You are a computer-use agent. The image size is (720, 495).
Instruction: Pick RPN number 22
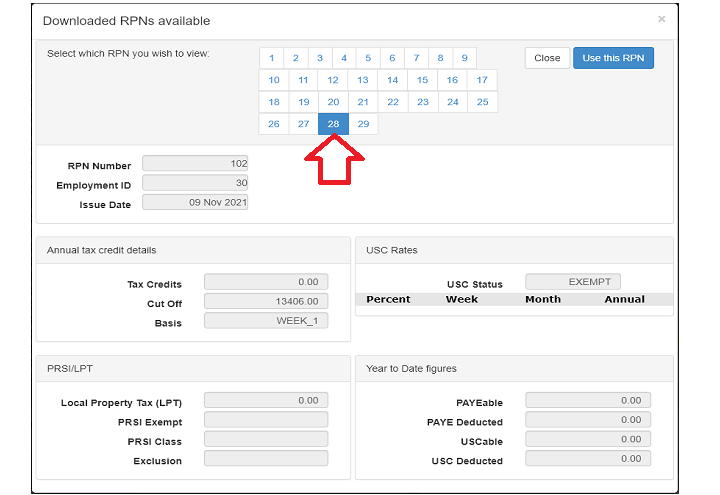pyautogui.click(x=393, y=102)
